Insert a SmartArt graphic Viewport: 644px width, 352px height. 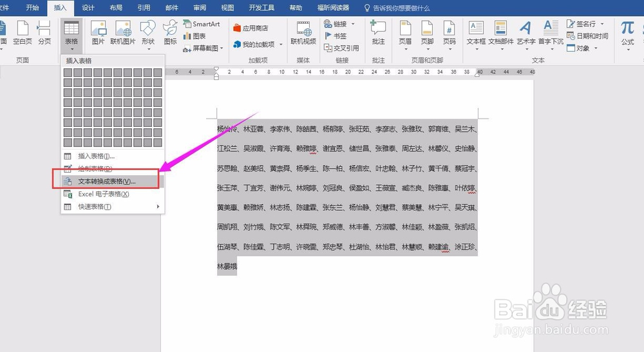tap(202, 24)
